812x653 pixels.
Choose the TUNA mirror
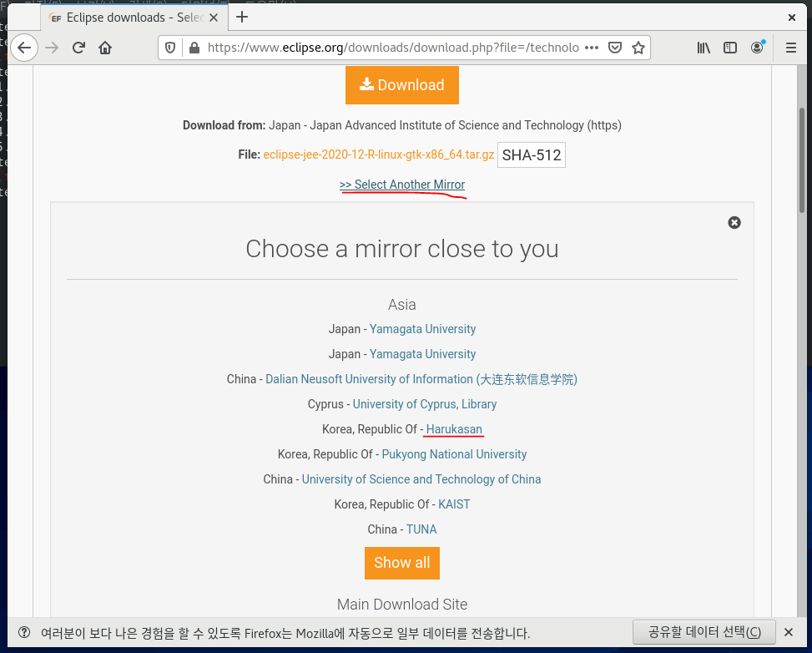pos(421,529)
